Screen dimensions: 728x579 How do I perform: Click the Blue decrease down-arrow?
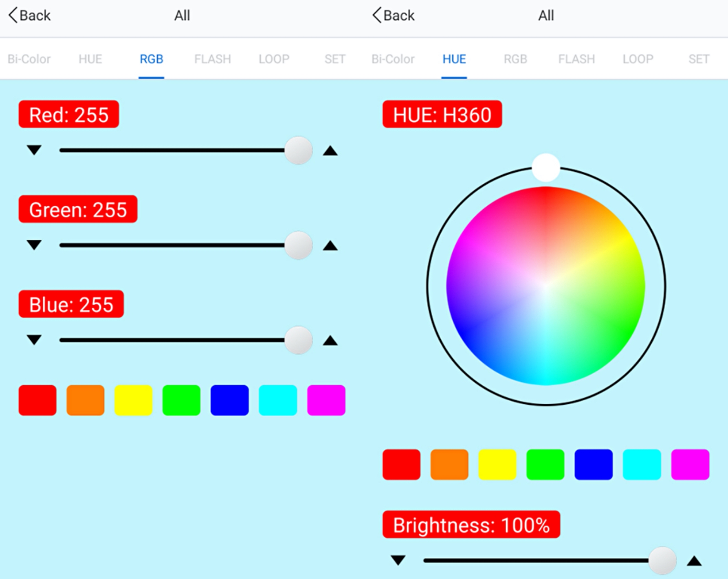coord(34,339)
